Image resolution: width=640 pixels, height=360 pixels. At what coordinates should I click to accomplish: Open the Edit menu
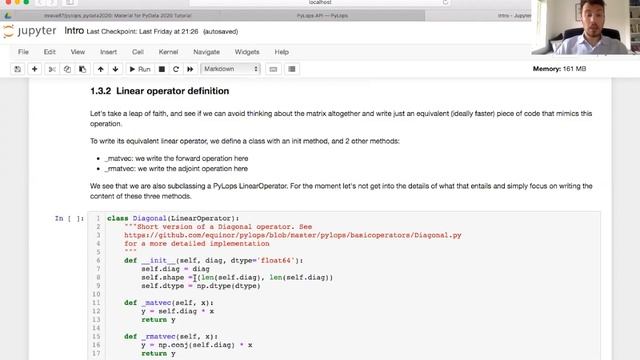(49, 52)
